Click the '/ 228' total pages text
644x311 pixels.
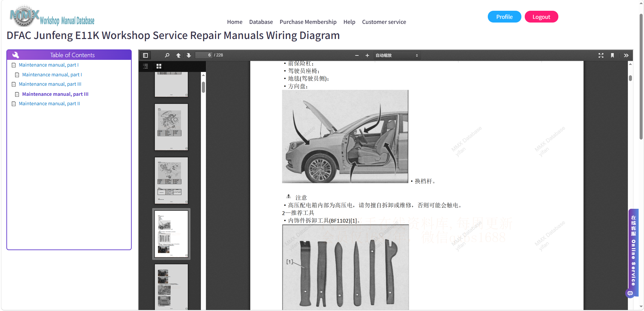(218, 55)
